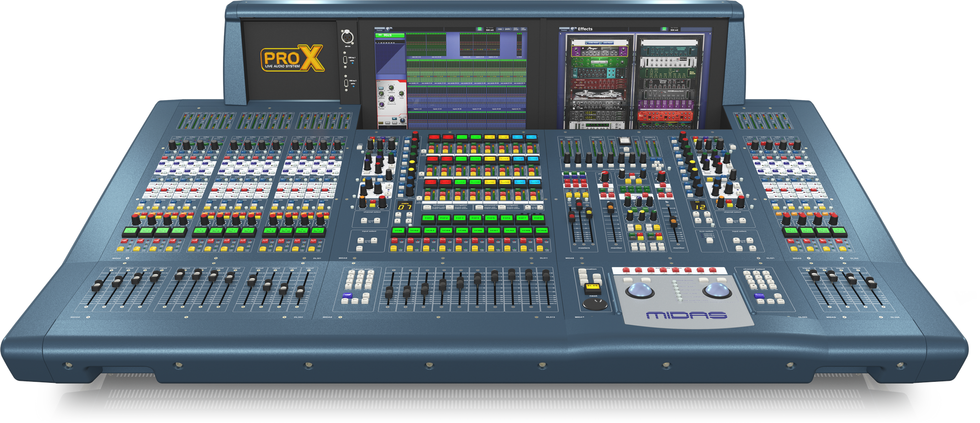Mute the VCA1 group
980x423 pixels.
click(394, 241)
